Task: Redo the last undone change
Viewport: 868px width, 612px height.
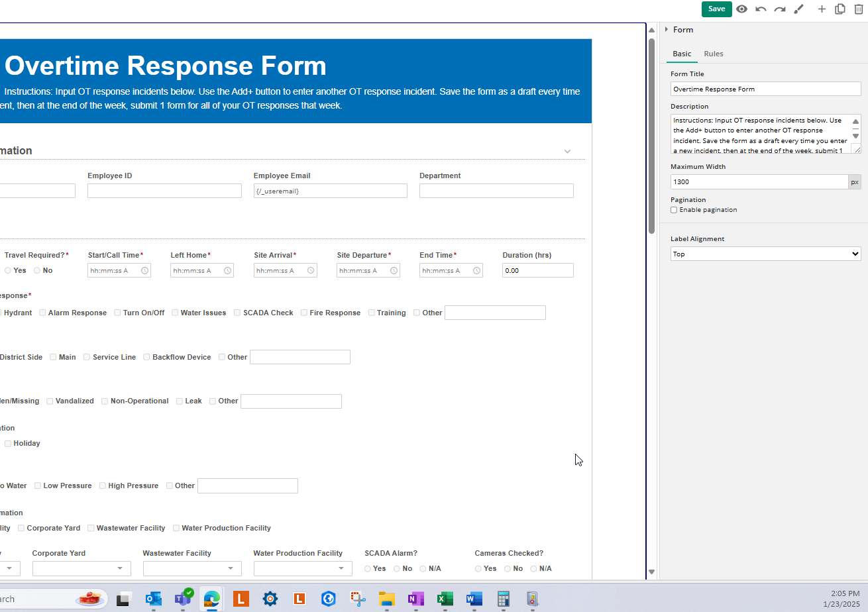Action: [780, 9]
